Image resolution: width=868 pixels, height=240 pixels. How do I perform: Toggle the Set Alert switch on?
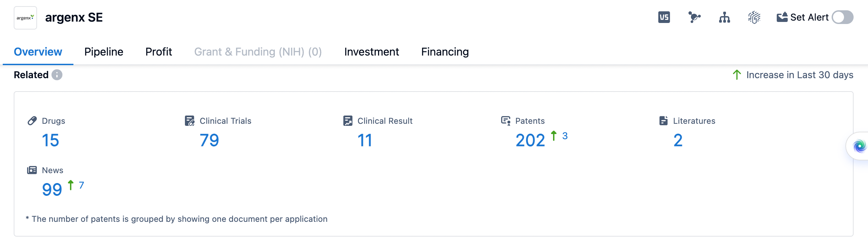point(842,17)
